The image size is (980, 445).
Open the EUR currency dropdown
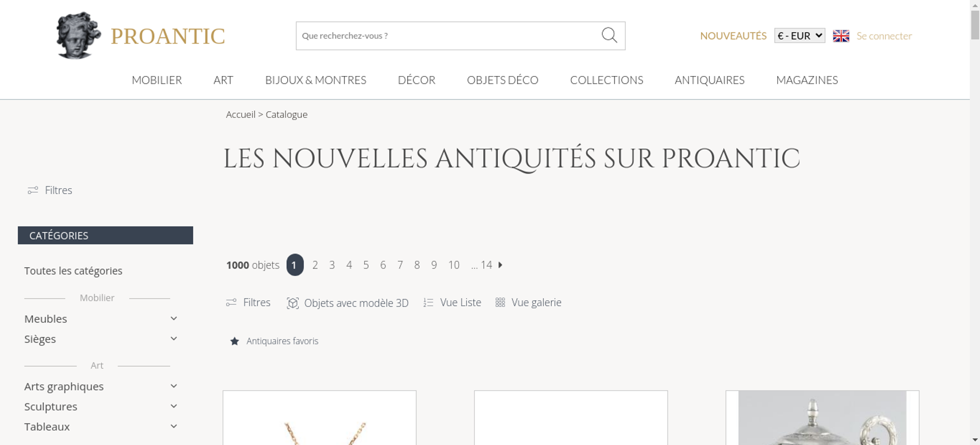[800, 36]
